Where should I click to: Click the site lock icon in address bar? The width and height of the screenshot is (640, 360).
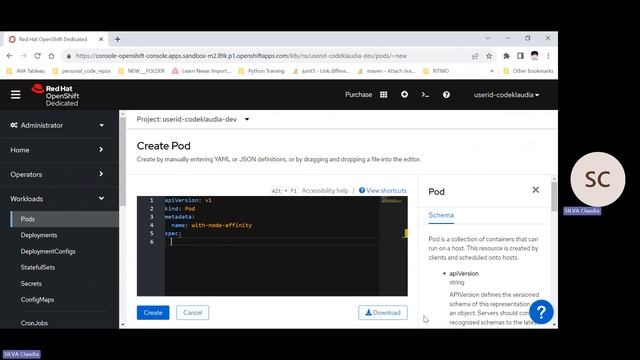click(69, 56)
